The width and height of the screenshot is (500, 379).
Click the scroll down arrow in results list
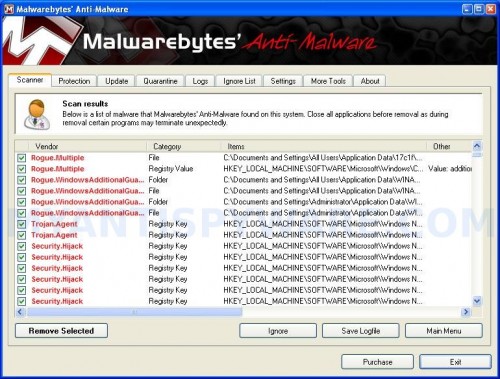click(477, 301)
